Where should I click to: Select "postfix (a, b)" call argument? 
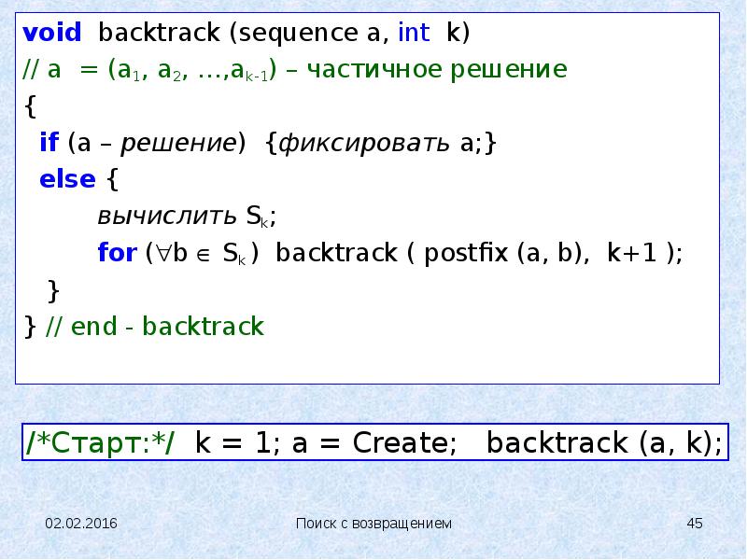491,253
